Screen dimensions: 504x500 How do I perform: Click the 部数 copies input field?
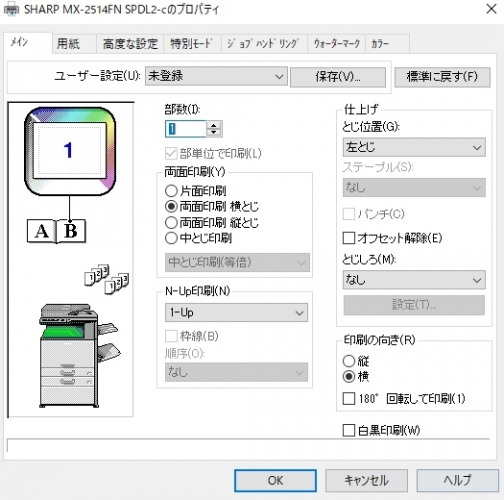tap(186, 129)
